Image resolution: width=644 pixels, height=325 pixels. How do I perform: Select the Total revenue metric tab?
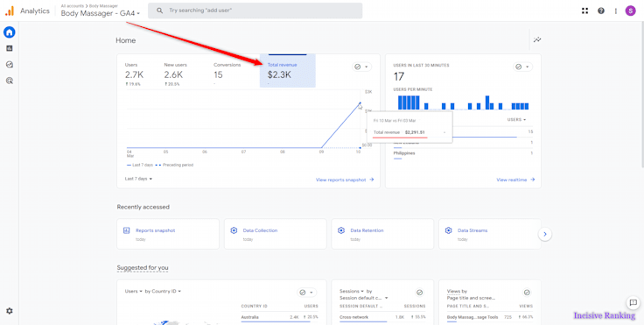[x=288, y=71]
